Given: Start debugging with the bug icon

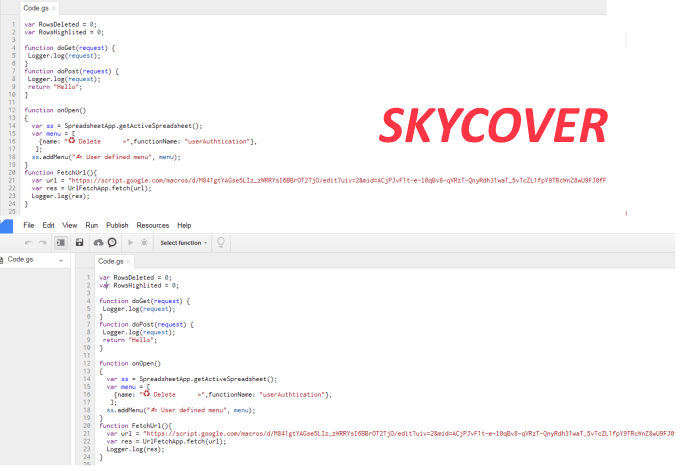Looking at the screenshot, I should (x=144, y=242).
